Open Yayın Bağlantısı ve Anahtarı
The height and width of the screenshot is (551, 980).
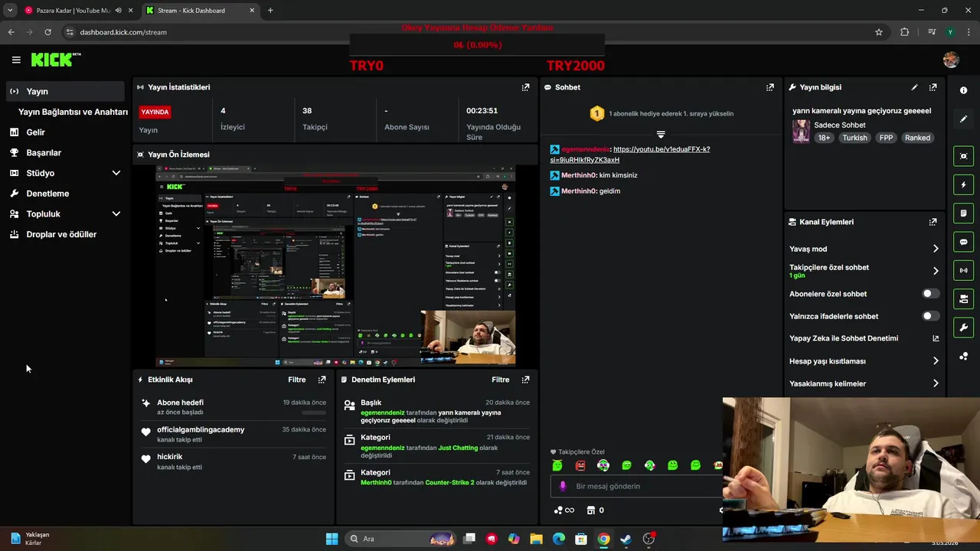tap(73, 112)
